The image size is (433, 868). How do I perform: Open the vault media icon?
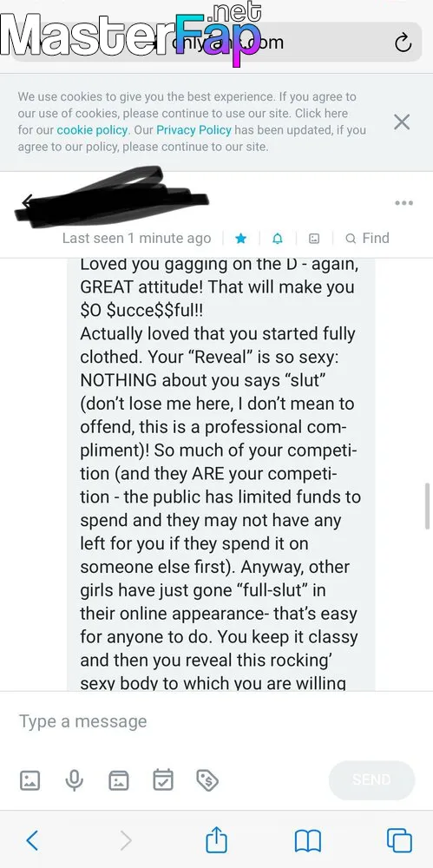[x=119, y=780]
